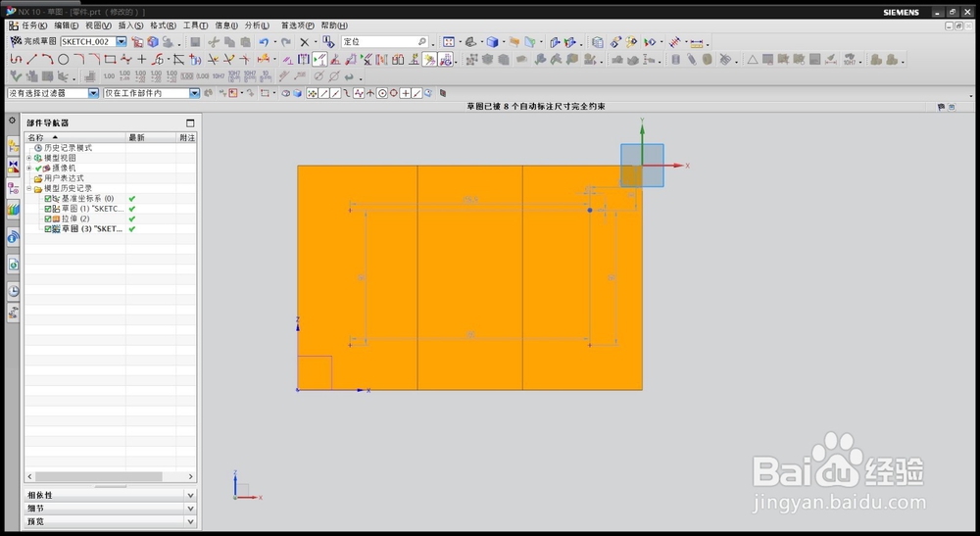Viewport: 980px width, 536px height.
Task: Maximize the 部件导航器 panel
Action: pos(190,123)
